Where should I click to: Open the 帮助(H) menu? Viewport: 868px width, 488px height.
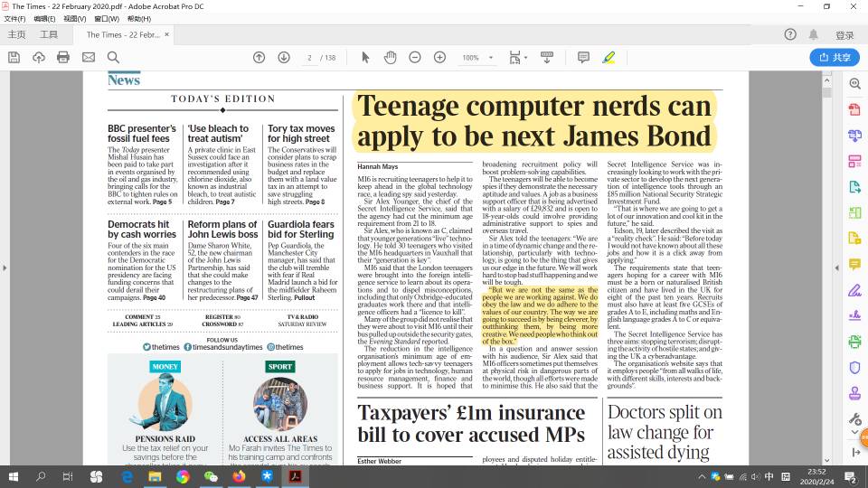pyautogui.click(x=139, y=19)
